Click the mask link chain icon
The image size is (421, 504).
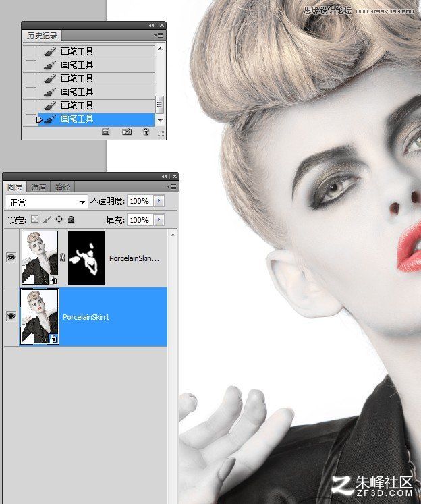(63, 258)
